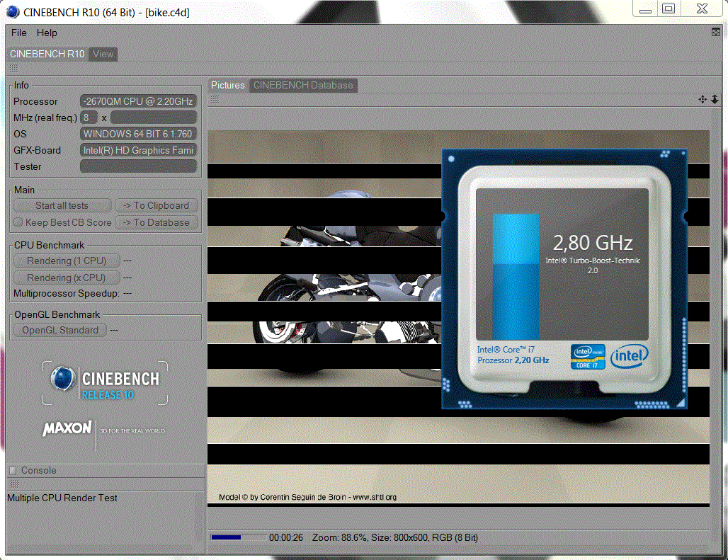Switch to the View tab
728x560 pixels.
[103, 55]
